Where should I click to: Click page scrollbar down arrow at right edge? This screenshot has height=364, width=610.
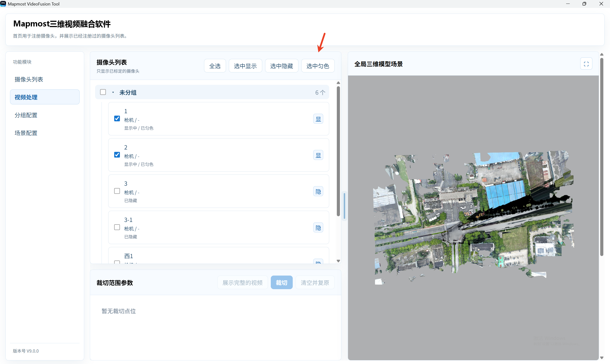(x=602, y=358)
